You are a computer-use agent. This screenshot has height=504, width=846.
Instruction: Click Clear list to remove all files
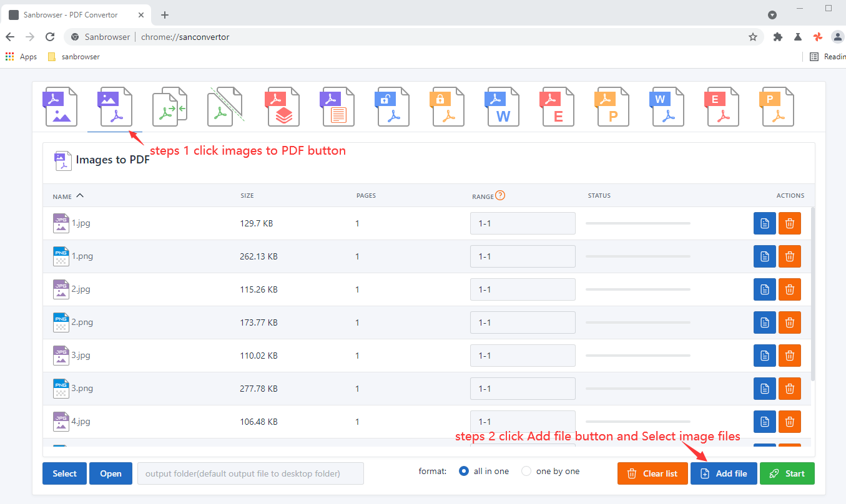[652, 473]
